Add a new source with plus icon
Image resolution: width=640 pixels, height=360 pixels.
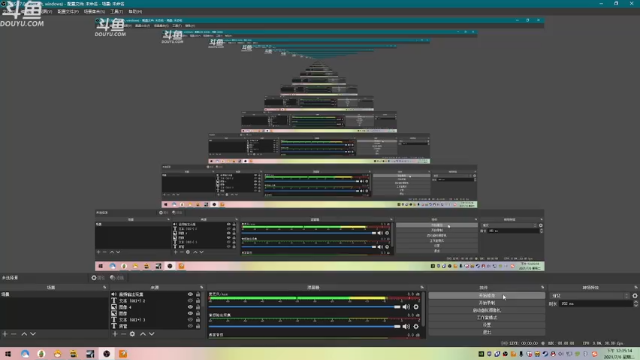point(115,334)
